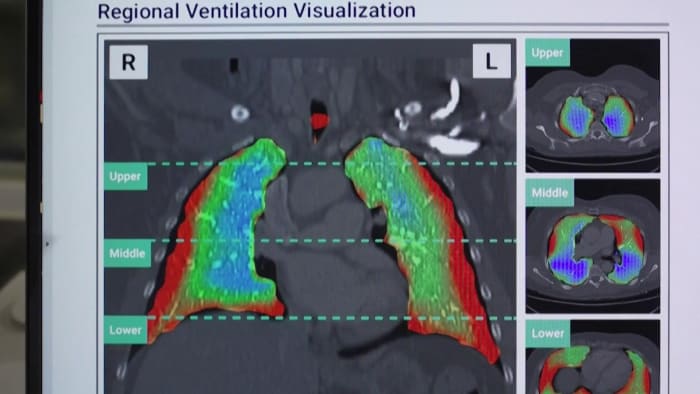
Task: Click the Lower tag on the axial thumbnail
Action: coord(547,333)
